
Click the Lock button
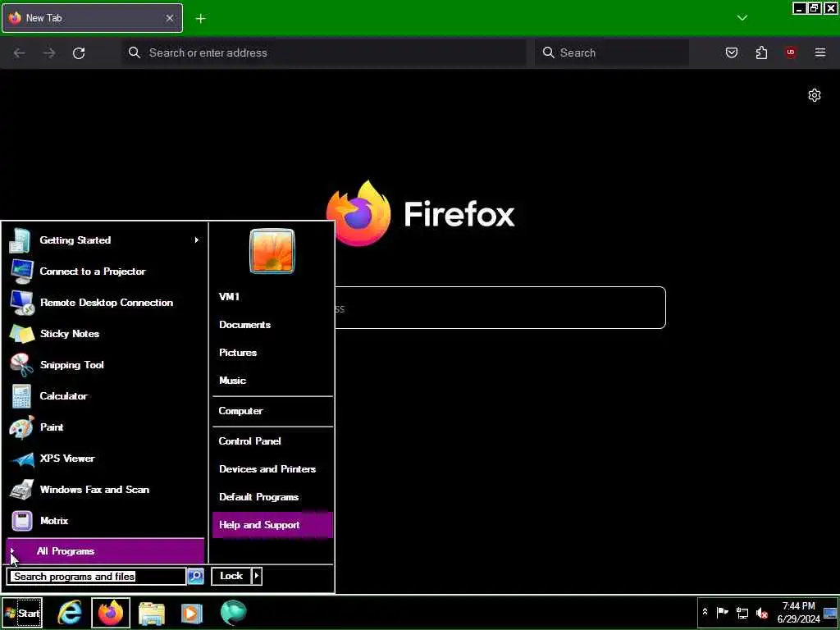[x=231, y=576]
